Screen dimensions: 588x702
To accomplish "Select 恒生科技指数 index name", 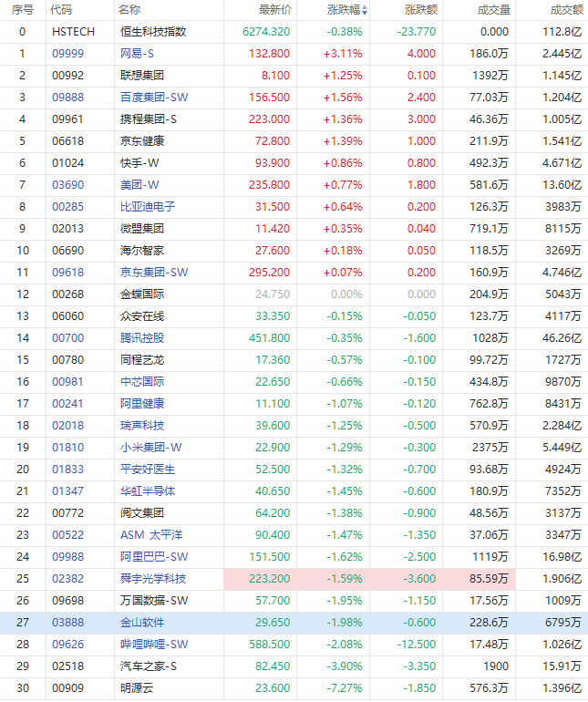I will point(153,32).
